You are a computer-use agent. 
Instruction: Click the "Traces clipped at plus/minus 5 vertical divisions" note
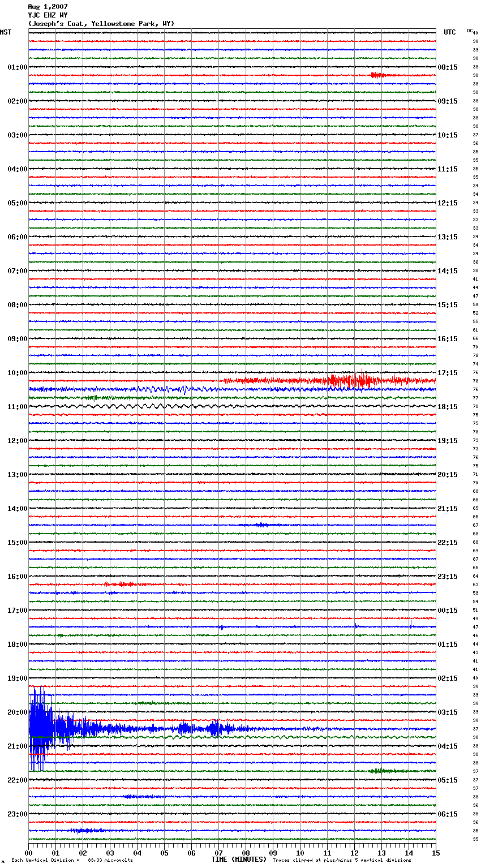pyautogui.click(x=342, y=861)
